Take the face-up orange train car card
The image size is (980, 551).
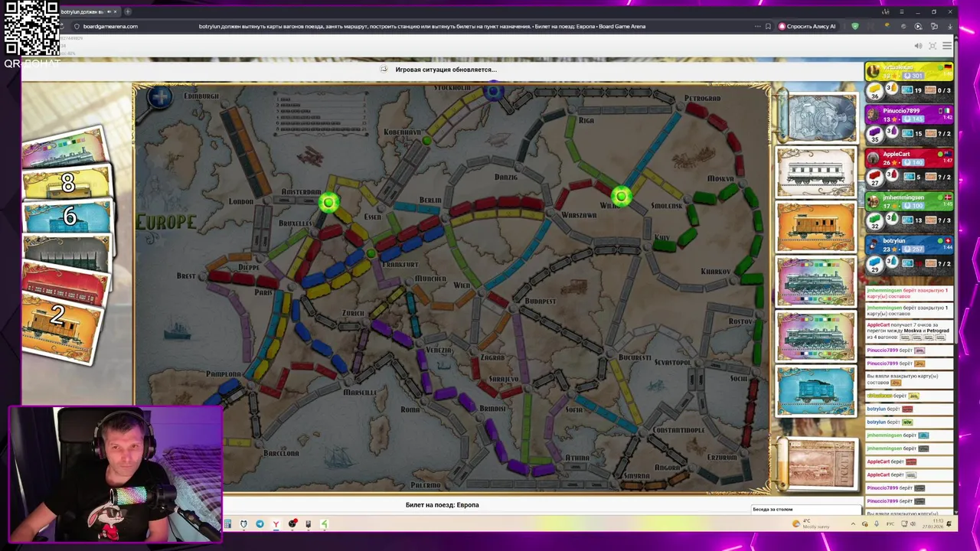tap(816, 227)
